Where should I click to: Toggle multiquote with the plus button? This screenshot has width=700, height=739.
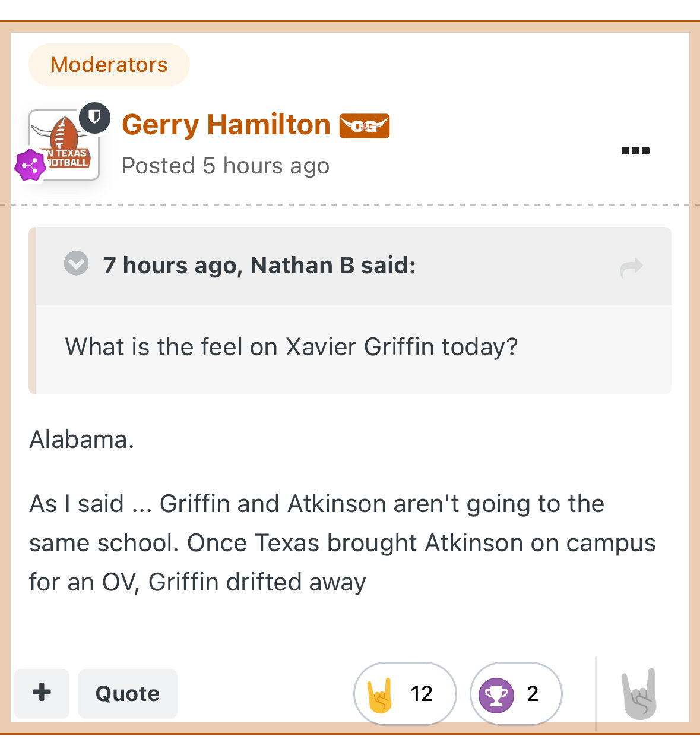[42, 693]
